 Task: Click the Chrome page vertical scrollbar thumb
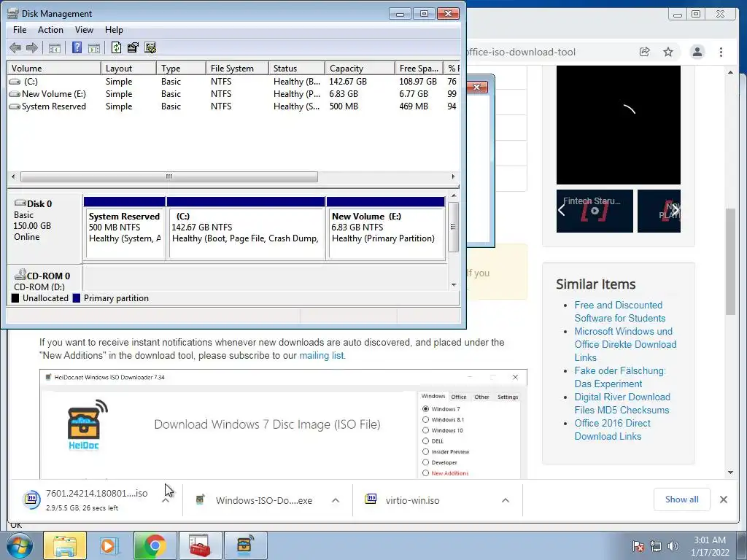[730, 262]
